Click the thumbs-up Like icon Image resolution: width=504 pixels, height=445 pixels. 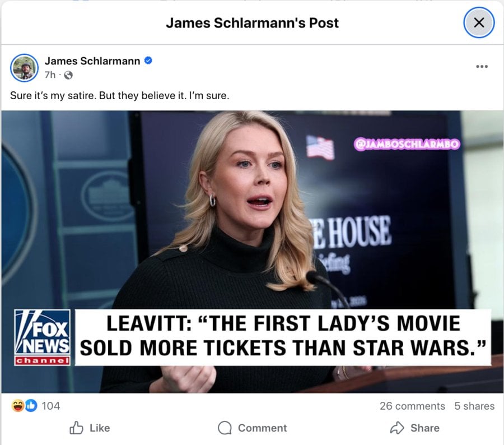[76, 428]
